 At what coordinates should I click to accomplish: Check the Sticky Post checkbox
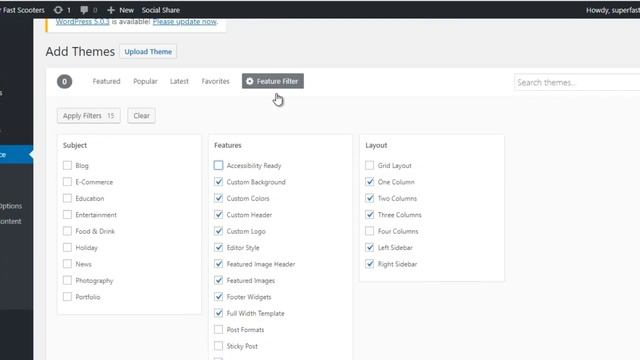218,346
